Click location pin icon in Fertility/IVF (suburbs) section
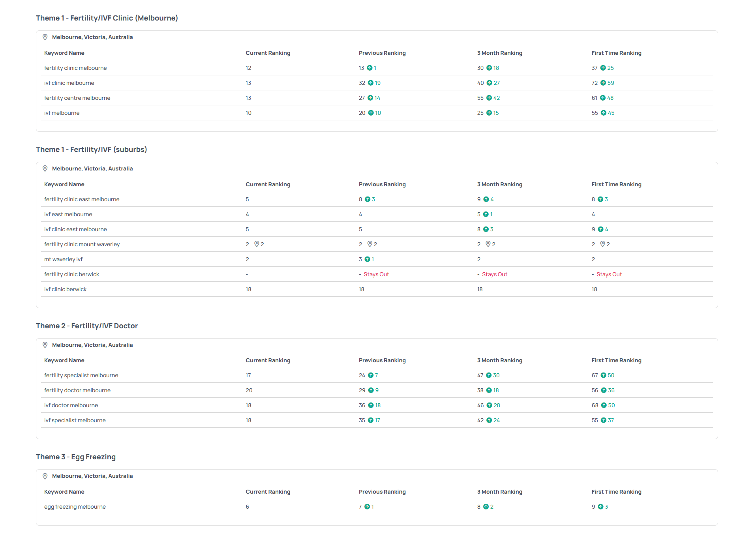This screenshot has width=756, height=541. (45, 168)
